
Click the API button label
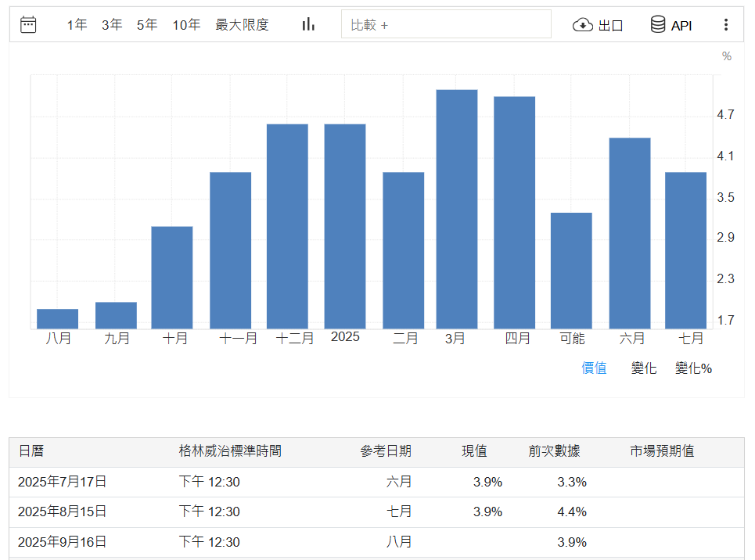tap(681, 26)
